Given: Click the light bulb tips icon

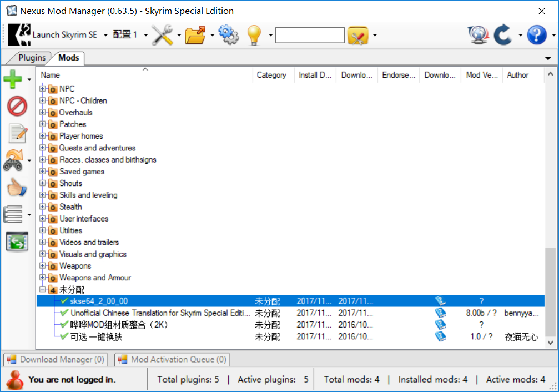Looking at the screenshot, I should (x=254, y=35).
